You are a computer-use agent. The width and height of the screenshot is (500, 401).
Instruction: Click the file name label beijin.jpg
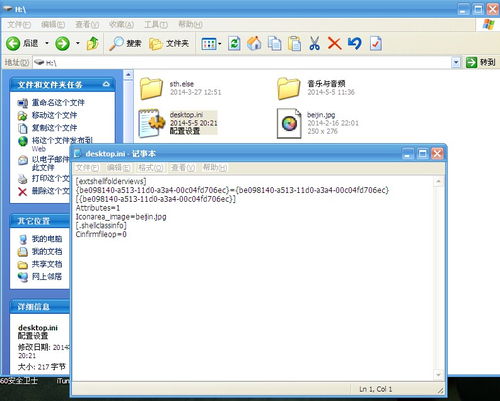(x=321, y=115)
